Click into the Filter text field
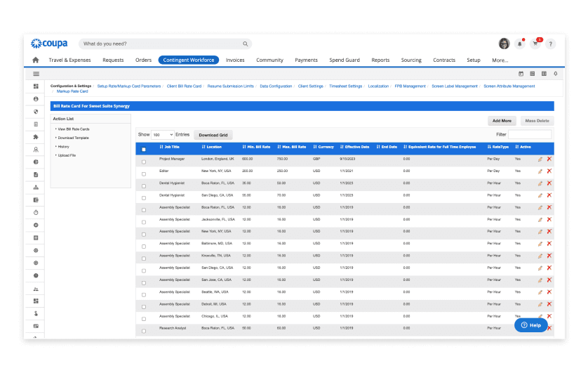Image resolution: width=588 pixels, height=373 pixels. tap(530, 134)
